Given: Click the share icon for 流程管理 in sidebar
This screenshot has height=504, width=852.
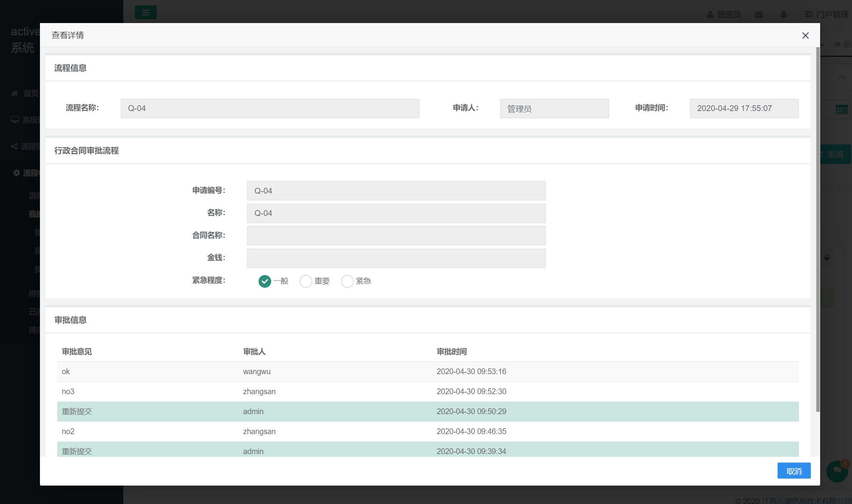Looking at the screenshot, I should 14,146.
